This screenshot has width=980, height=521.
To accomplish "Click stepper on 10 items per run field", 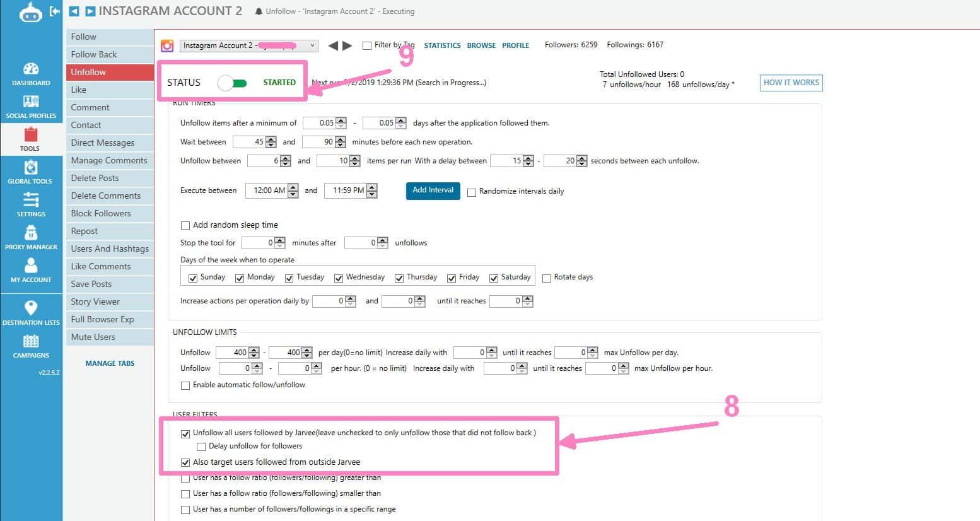I will coord(355,161).
